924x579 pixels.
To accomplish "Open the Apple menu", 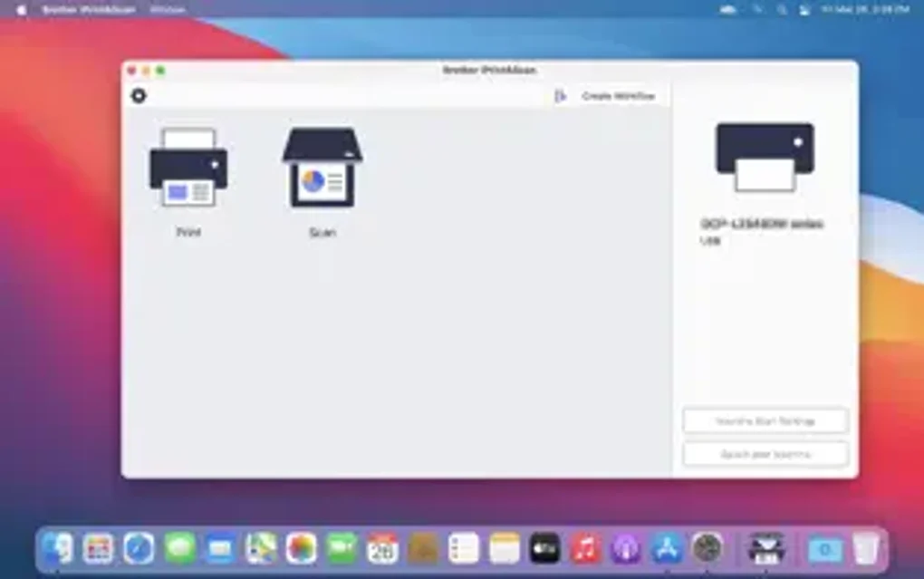I will 21,9.
